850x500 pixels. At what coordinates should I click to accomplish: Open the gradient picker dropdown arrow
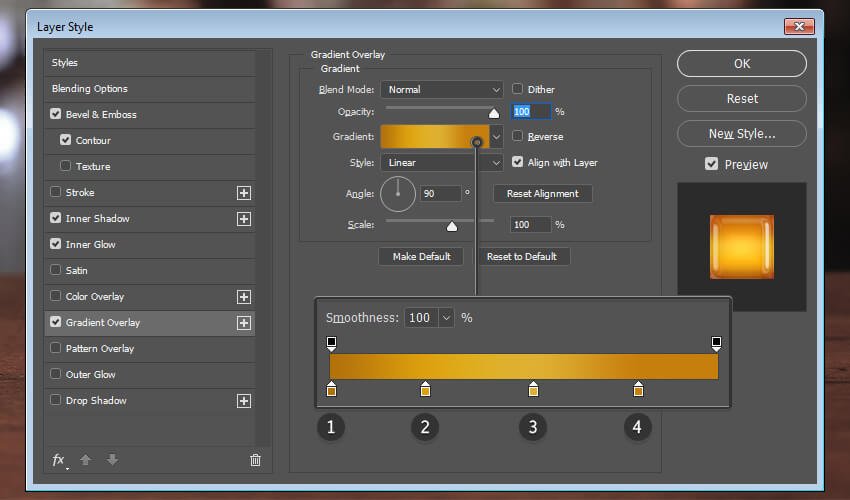pos(496,137)
